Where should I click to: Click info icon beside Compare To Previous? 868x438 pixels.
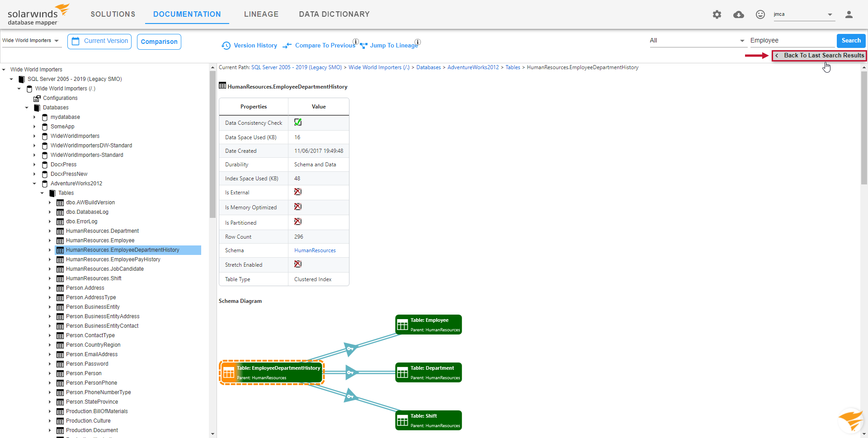coord(356,42)
